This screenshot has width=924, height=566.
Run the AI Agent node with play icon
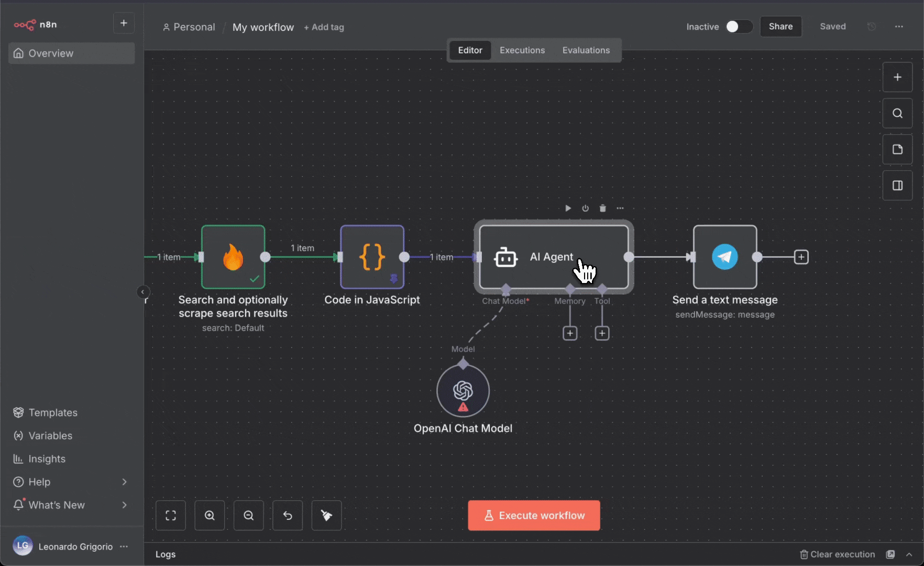568,208
